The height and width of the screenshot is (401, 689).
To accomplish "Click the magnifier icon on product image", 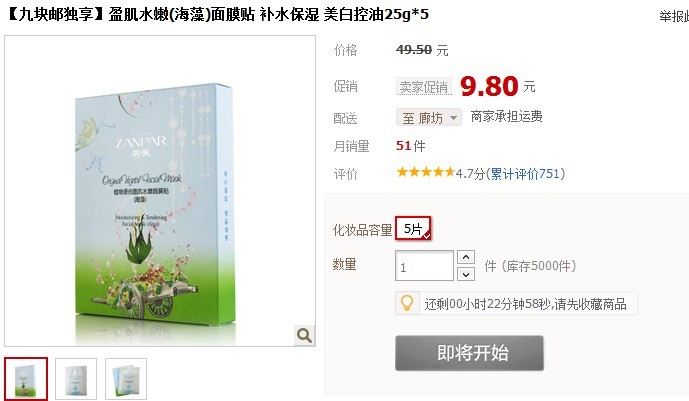I will pyautogui.click(x=304, y=336).
